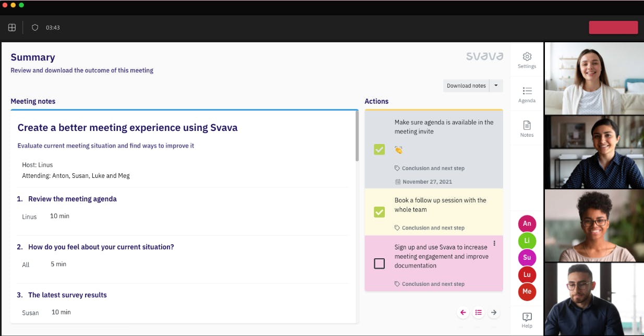The height and width of the screenshot is (336, 644).
Task: Select video thumbnail of man with glasses
Action: coord(594,299)
